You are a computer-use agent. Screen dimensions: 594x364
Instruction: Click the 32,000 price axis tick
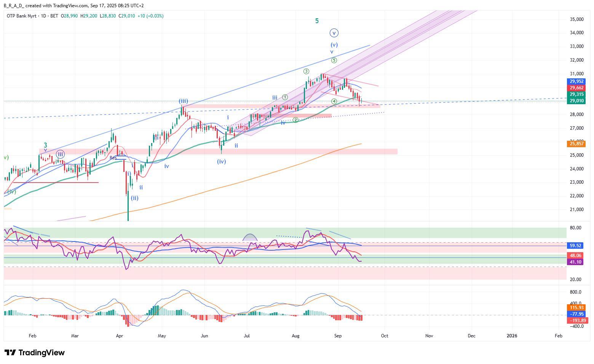pyautogui.click(x=576, y=60)
